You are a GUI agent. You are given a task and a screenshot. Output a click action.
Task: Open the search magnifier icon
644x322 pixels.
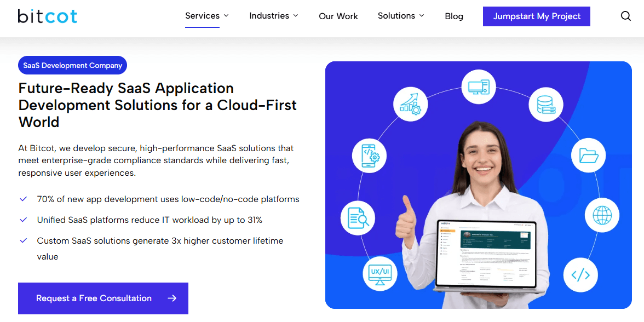[625, 16]
